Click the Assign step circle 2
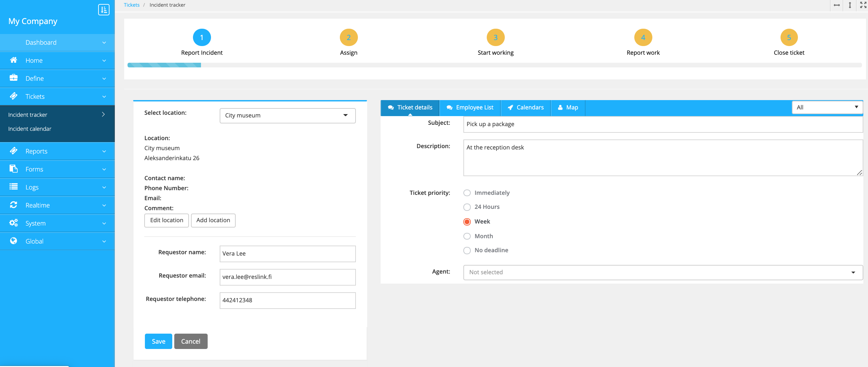868x367 pixels. 349,37
